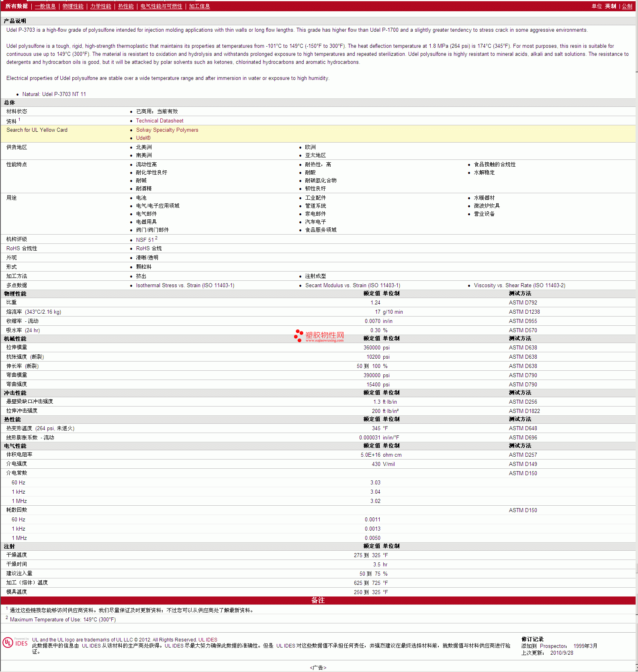Click the 干燥时间 value 3.5
Image resolution: width=638 pixels, height=672 pixels.
[377, 564]
